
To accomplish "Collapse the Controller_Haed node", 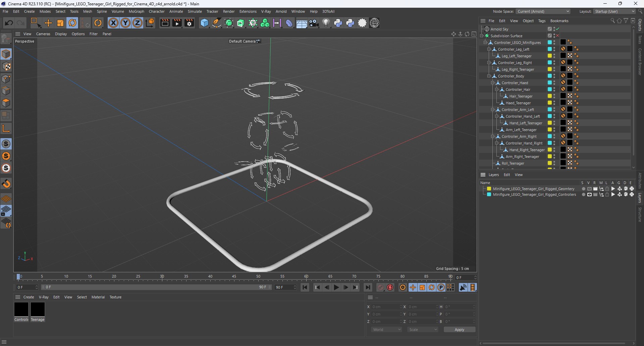I will pyautogui.click(x=492, y=83).
